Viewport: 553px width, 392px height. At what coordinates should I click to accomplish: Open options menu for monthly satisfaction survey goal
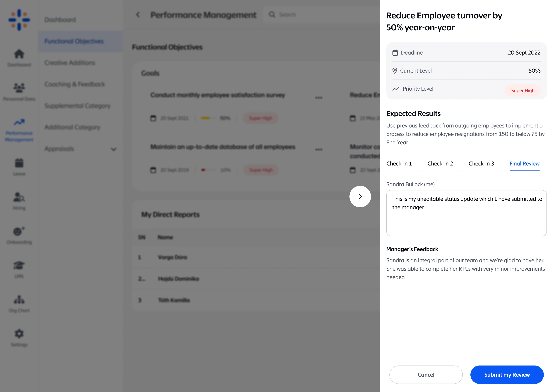[319, 98]
